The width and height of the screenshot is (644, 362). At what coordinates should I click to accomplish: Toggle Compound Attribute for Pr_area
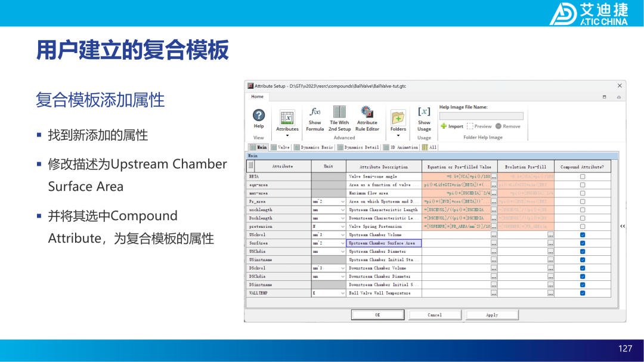pyautogui.click(x=583, y=202)
